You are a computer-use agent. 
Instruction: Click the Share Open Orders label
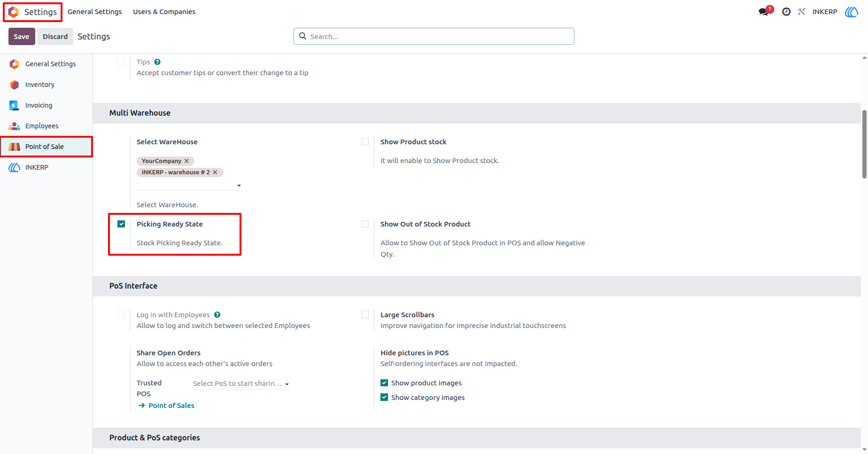coord(169,353)
